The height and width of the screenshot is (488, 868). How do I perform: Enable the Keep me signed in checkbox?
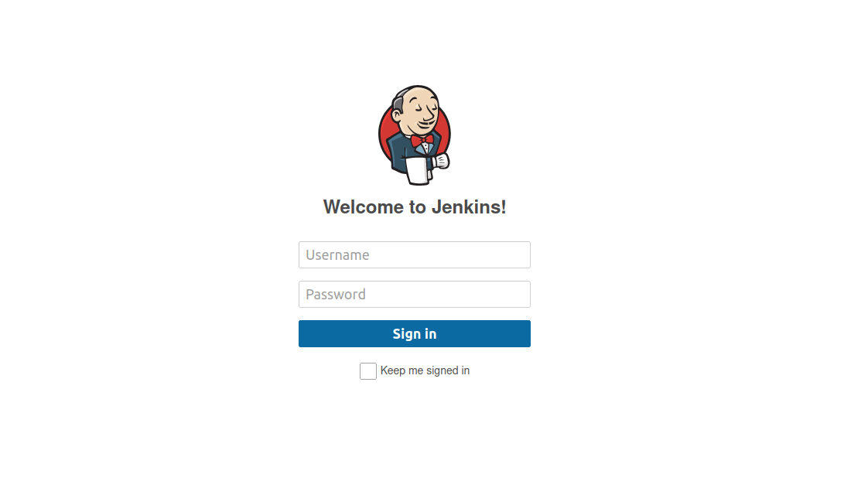click(x=368, y=370)
